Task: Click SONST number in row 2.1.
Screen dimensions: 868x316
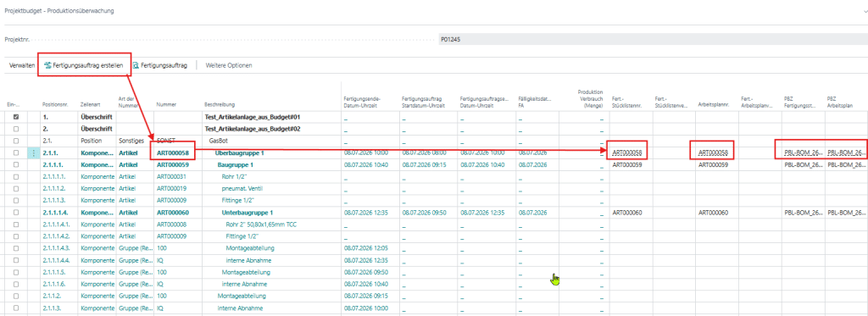Action: point(166,141)
